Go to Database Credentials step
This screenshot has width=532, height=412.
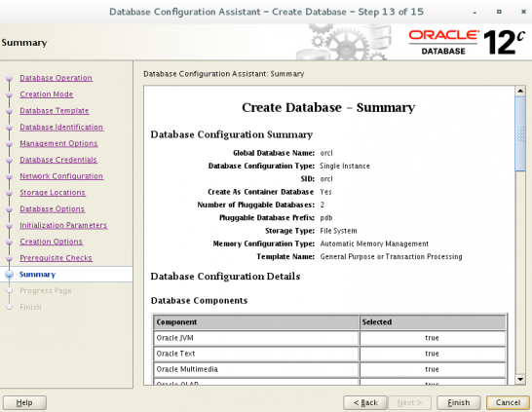(x=58, y=160)
